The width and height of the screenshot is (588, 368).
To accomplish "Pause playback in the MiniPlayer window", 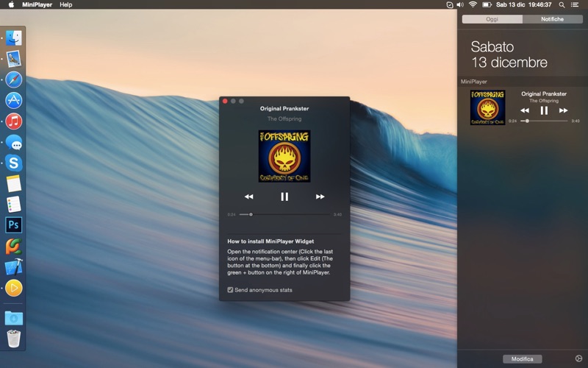I will point(284,197).
